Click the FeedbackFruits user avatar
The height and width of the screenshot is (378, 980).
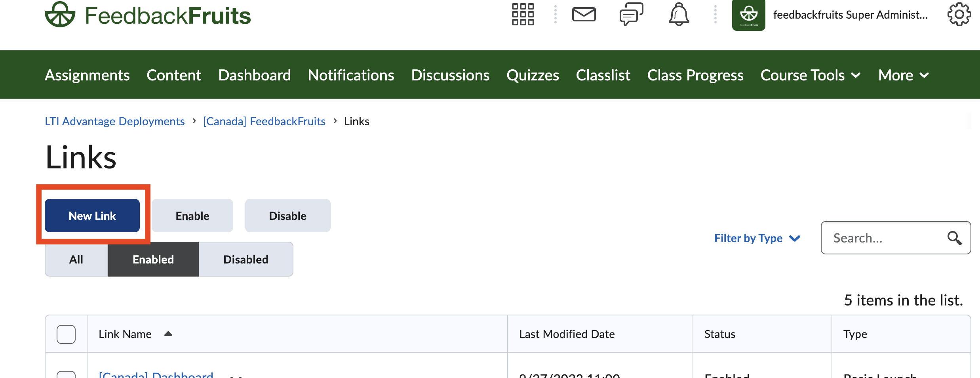(x=748, y=15)
